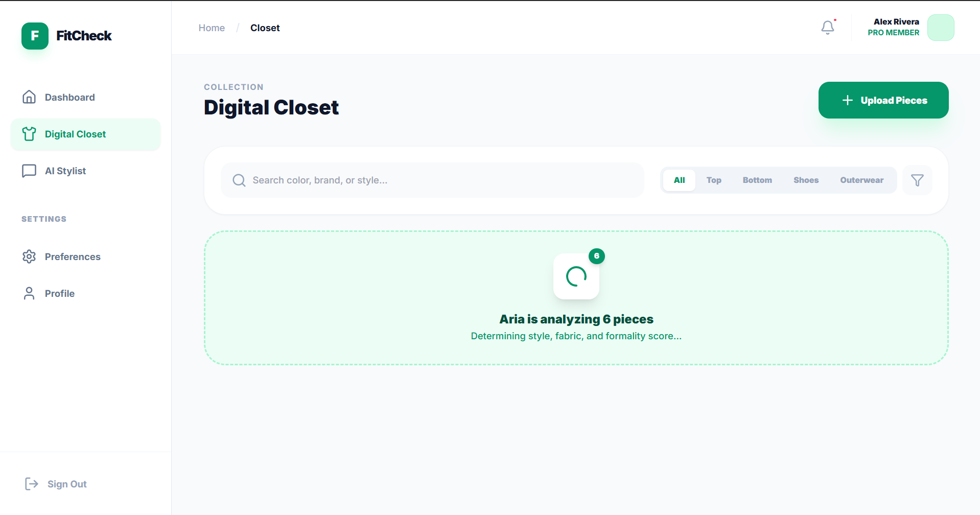Click the Digital Closet page heading
This screenshot has height=515, width=980.
tap(271, 107)
